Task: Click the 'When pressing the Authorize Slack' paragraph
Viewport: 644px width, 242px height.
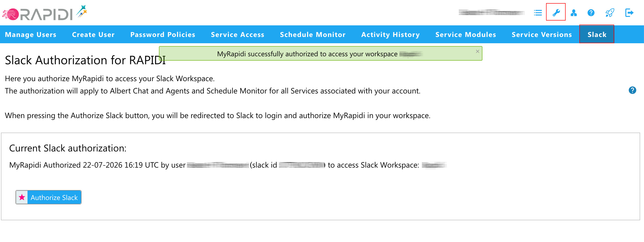Action: coord(218,116)
